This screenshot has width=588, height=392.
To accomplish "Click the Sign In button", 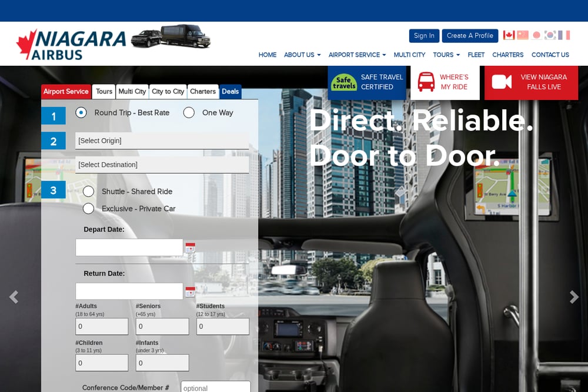I will click(424, 36).
